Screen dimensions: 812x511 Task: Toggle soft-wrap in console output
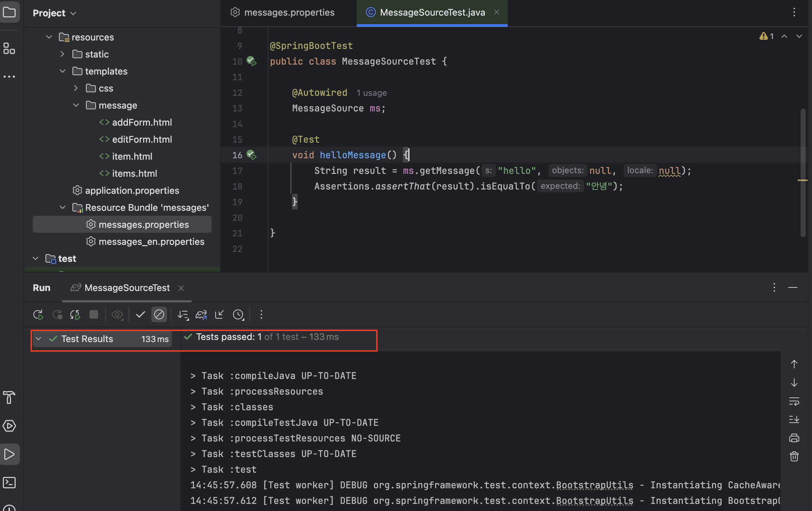point(794,402)
